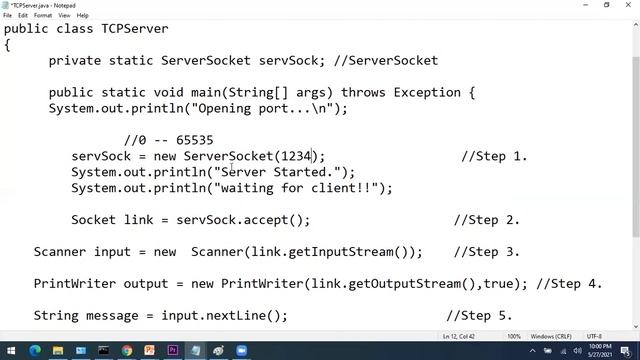Open the Format menu
The image size is (640, 360).
point(43,16)
